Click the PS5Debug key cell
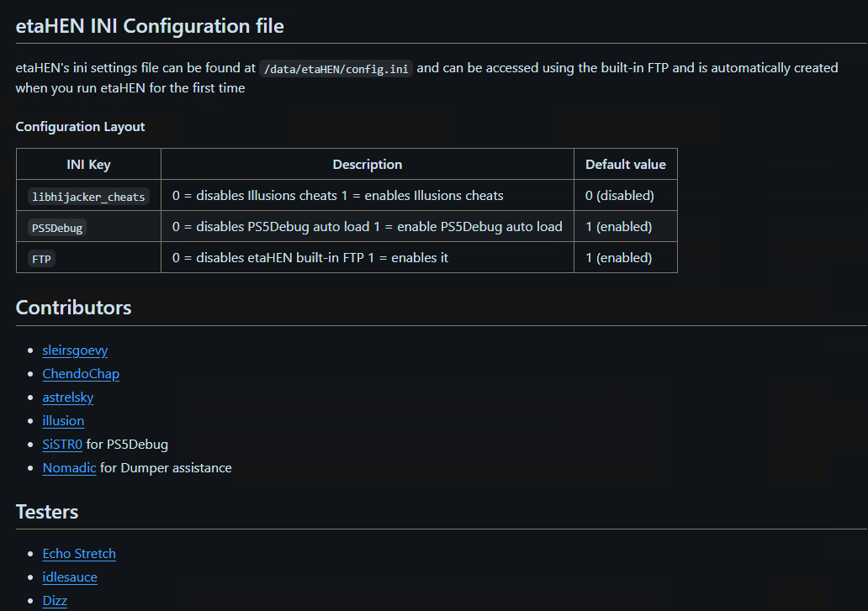This screenshot has height=611, width=868. click(x=88, y=226)
